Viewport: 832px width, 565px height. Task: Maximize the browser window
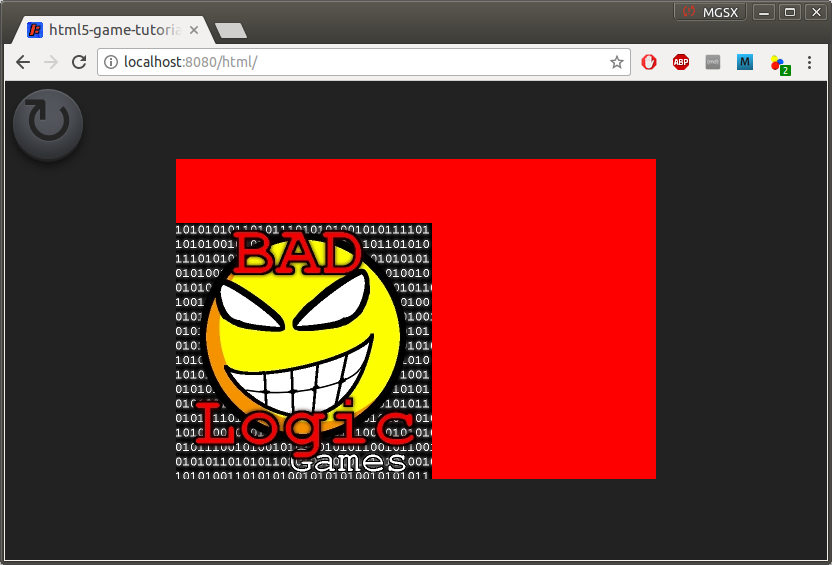tap(790, 12)
